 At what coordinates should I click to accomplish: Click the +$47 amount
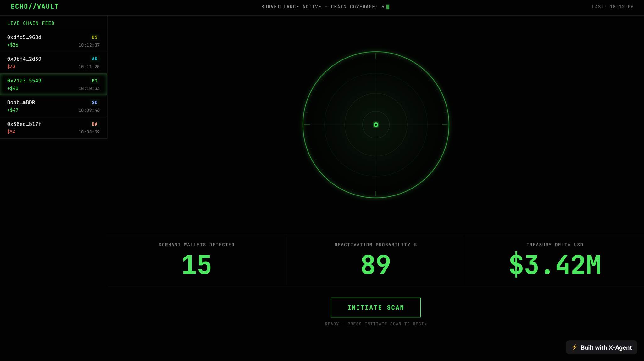13,110
